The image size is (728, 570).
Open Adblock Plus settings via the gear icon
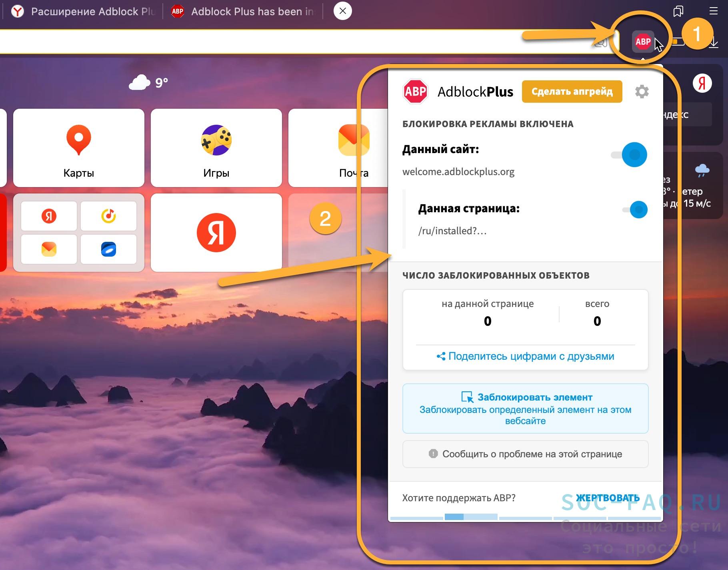point(642,92)
